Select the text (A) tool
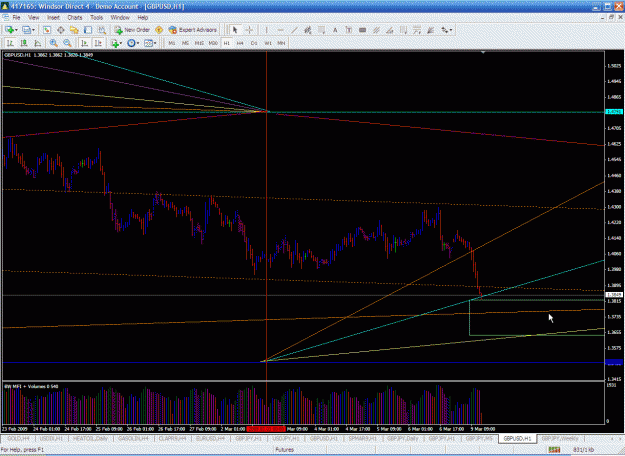This screenshot has height=456, width=625. [x=335, y=30]
